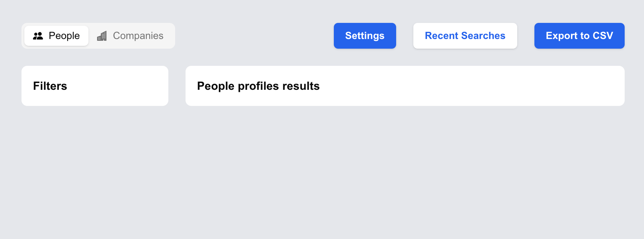Click the People label text
Image resolution: width=644 pixels, height=239 pixels.
click(64, 36)
